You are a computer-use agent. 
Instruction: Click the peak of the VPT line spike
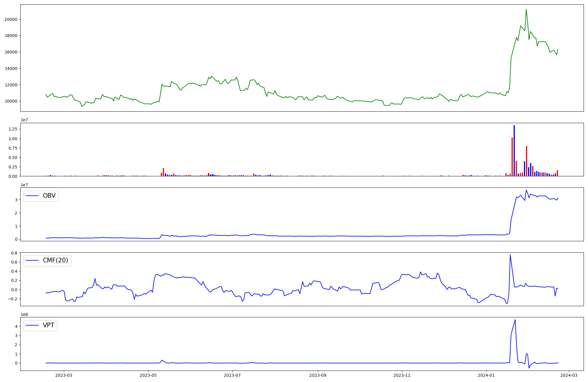(515, 320)
